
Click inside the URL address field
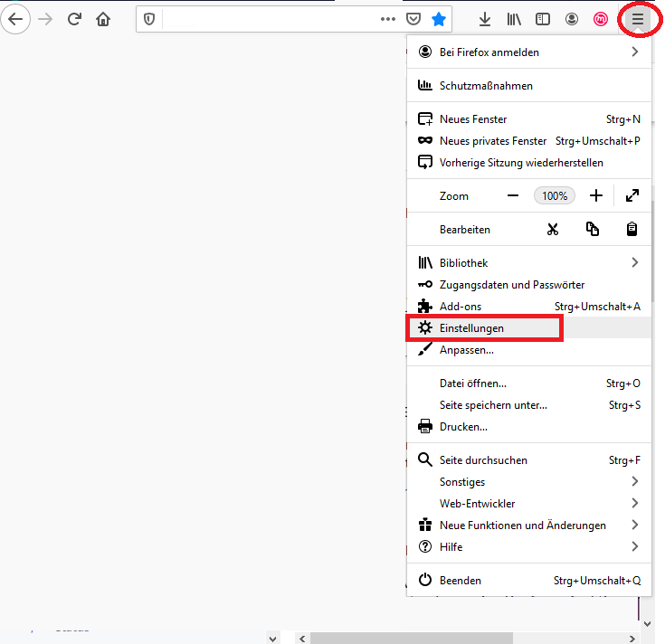click(x=271, y=19)
